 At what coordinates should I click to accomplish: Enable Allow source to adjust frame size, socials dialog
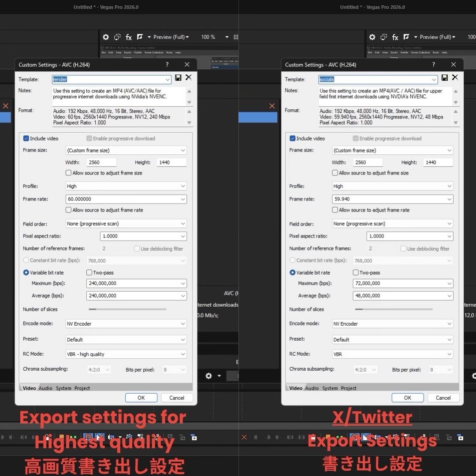(x=335, y=173)
